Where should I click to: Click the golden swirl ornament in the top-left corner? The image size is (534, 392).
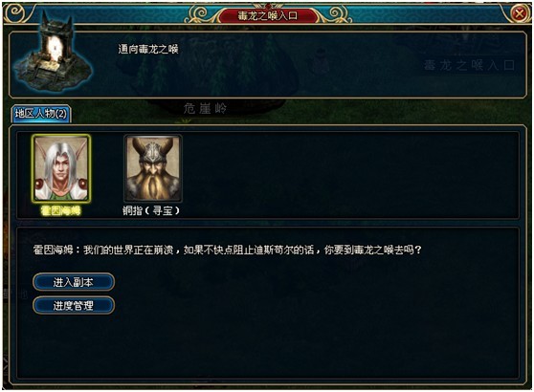(16, 12)
